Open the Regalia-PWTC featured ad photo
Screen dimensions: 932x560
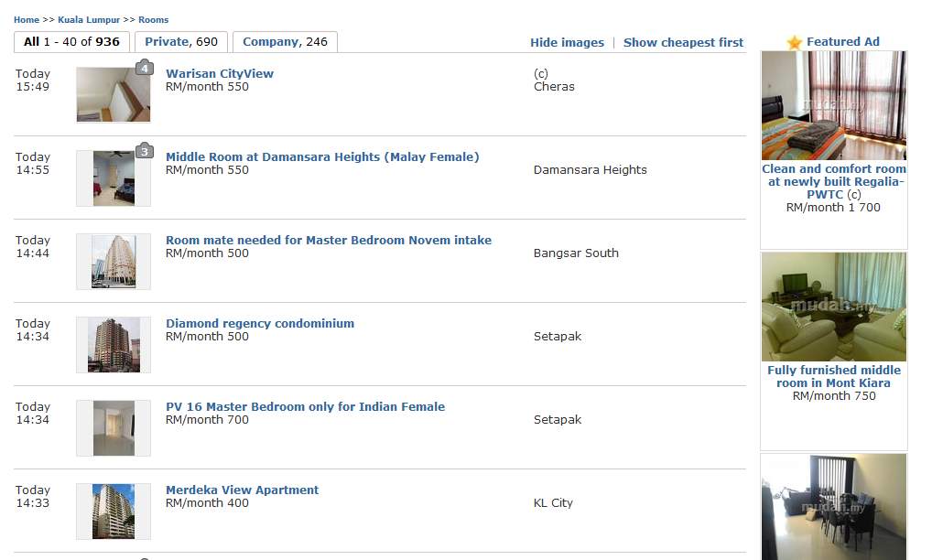(x=833, y=105)
